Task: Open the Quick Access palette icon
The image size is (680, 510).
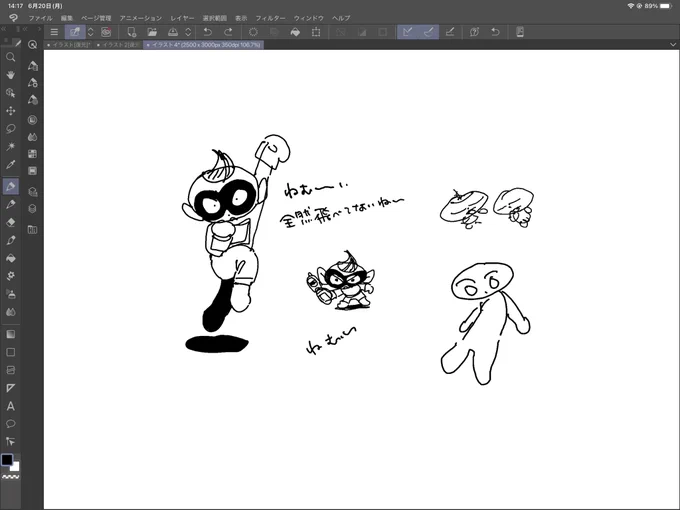Action: [33, 45]
